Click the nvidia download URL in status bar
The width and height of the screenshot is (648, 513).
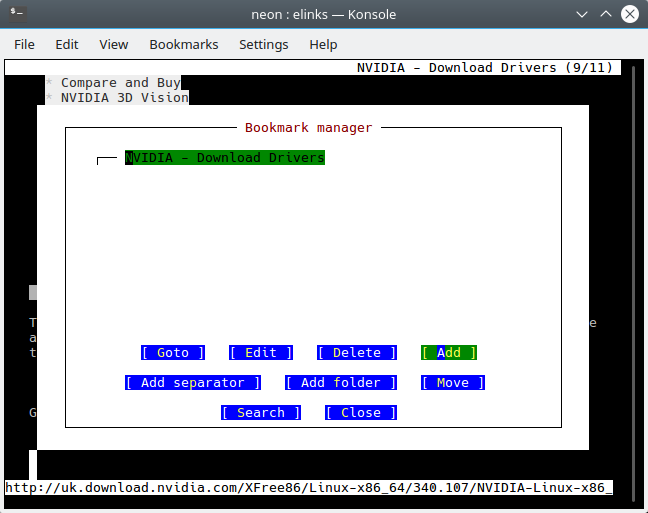(x=309, y=488)
